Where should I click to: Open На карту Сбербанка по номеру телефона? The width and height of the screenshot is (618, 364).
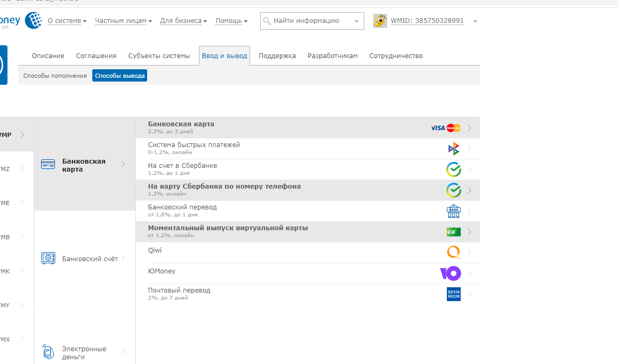308,190
